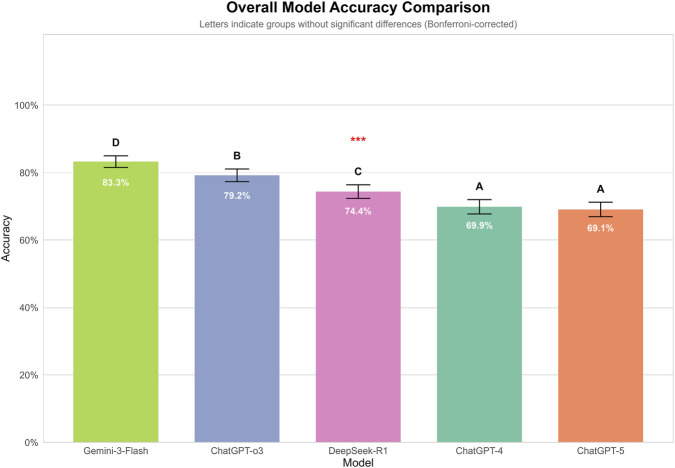The width and height of the screenshot is (675, 468).
Task: Click the blue ChatGPT-o3 bar
Action: tap(237, 309)
